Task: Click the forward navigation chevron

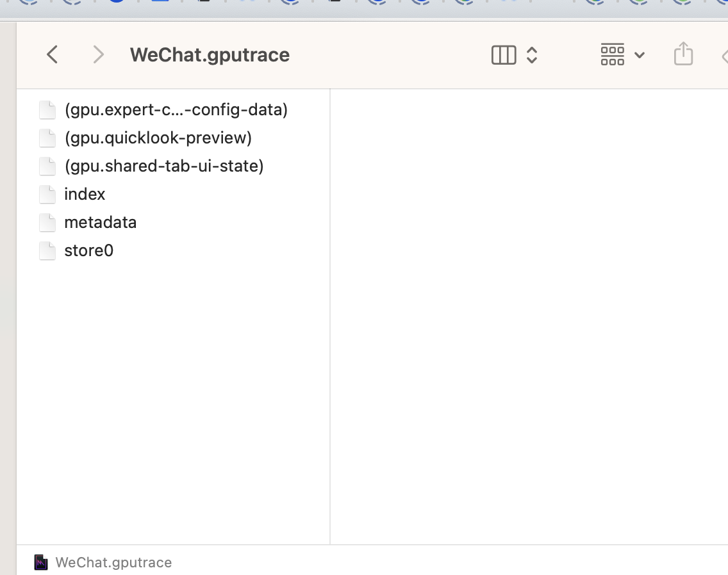Action: (98, 55)
